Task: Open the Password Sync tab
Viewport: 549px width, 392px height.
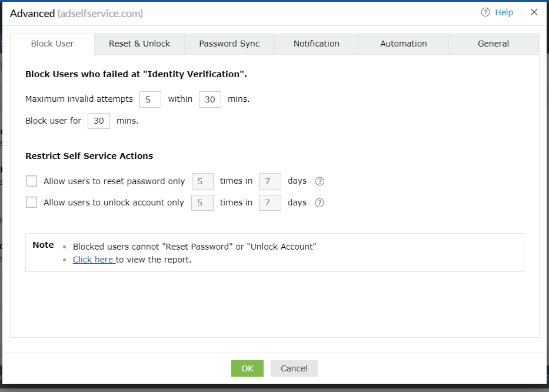Action: tap(229, 44)
